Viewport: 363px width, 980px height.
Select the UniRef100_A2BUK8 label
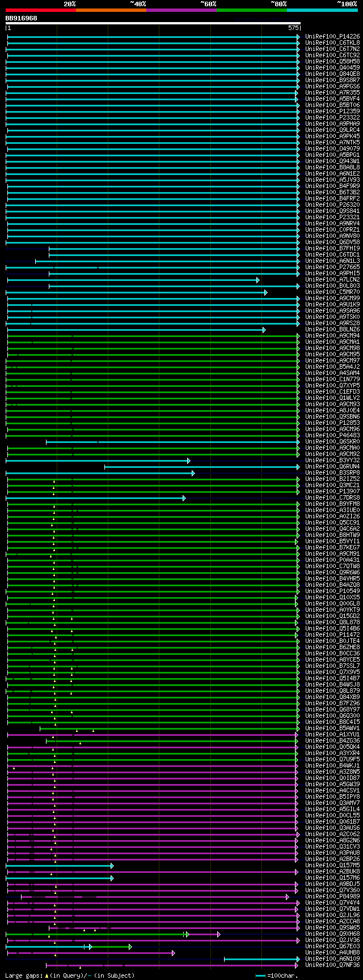click(332, 872)
